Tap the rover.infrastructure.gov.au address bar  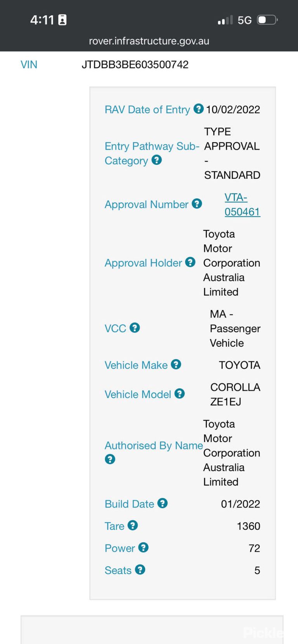[149, 41]
